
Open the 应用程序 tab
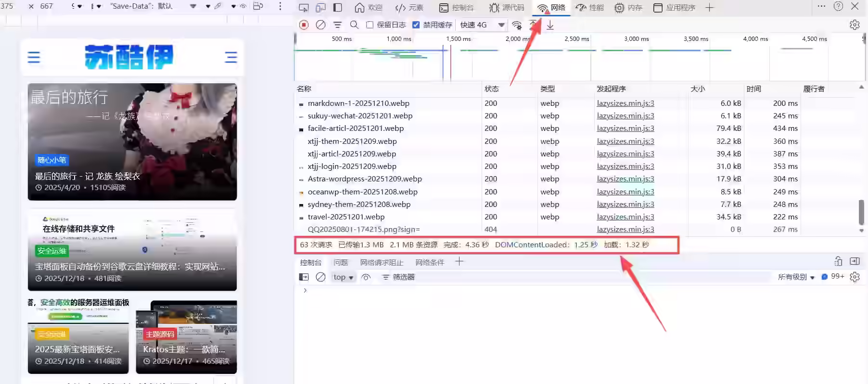[x=674, y=8]
